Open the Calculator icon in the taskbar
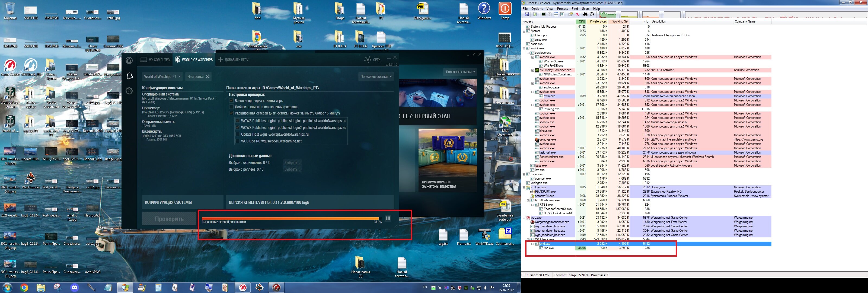This screenshot has width=868, height=293. (x=158, y=288)
